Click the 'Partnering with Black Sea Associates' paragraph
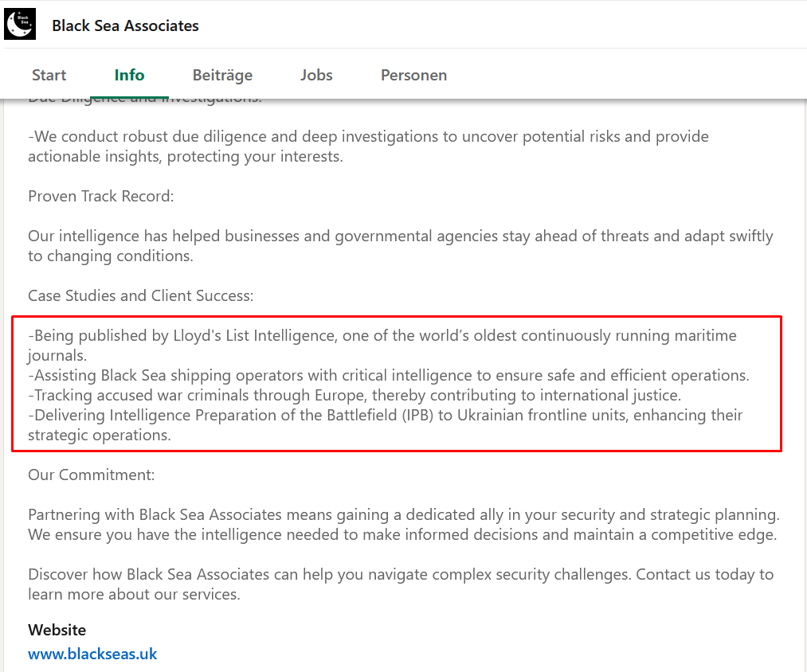 pos(403,524)
